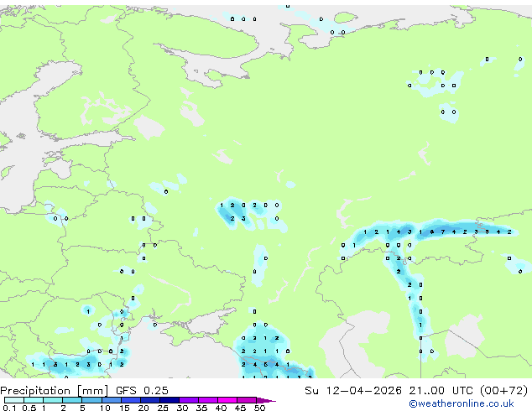
Task: Click the 'Su 12-04-2026' date text
Action: 353,391
